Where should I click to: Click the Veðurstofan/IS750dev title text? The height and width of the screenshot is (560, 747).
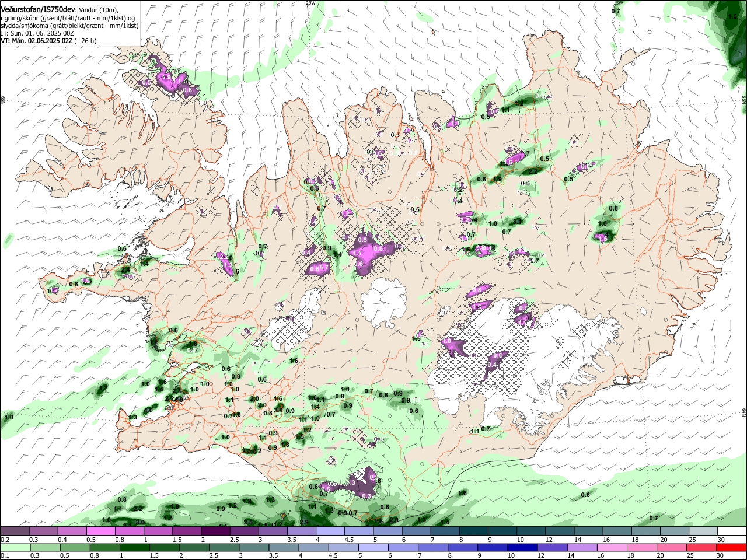coord(38,10)
